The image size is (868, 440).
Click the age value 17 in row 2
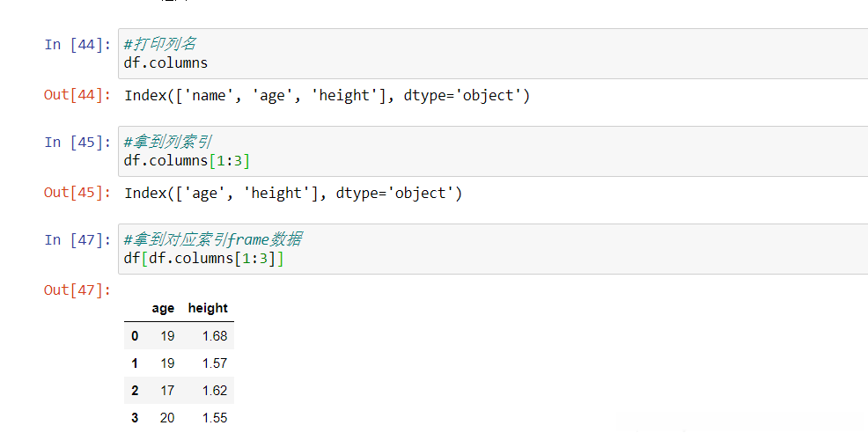167,391
